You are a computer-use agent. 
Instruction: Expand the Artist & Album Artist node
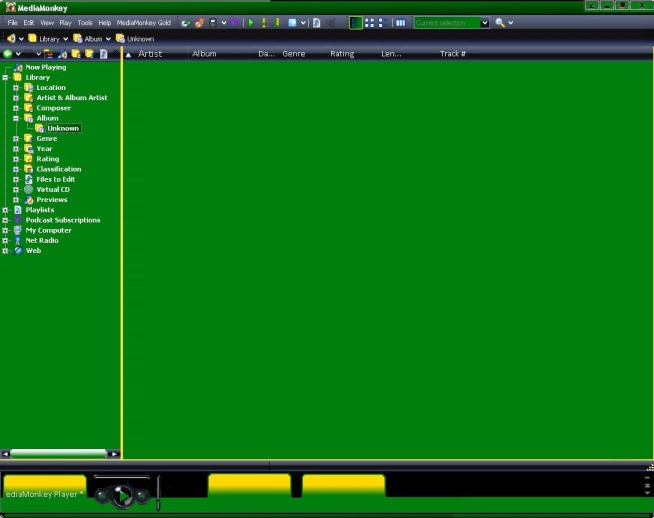tap(16, 98)
